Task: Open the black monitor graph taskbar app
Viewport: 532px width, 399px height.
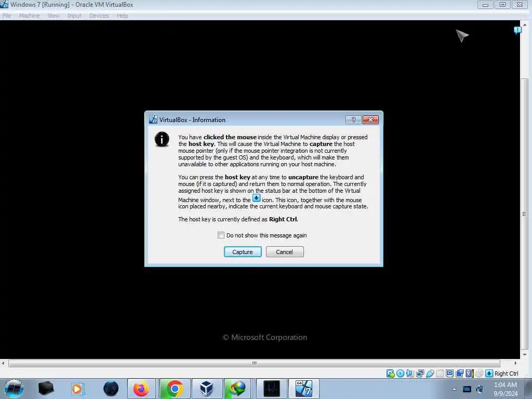Action: (x=271, y=389)
